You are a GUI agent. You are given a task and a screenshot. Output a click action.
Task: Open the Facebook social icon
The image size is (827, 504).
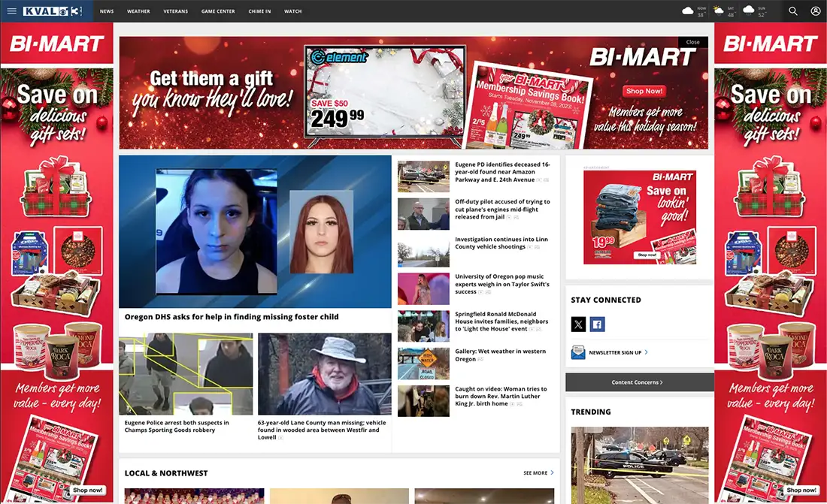click(x=597, y=324)
